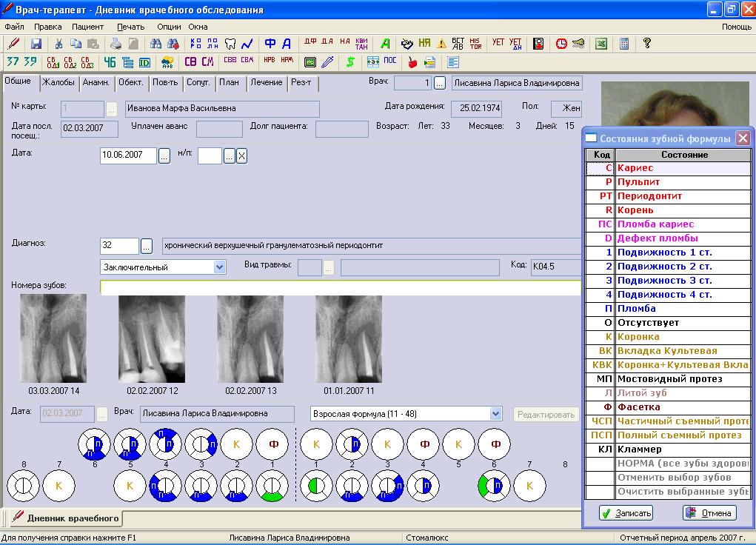Viewport: 756px width, 545px height.
Task: Click the Дневник врачебного window tab
Action: pos(67,518)
